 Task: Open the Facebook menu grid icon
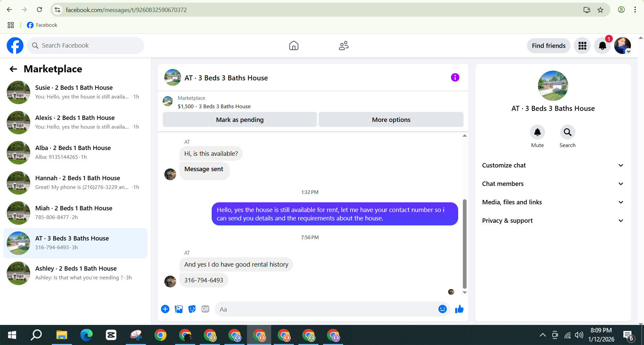click(x=582, y=46)
